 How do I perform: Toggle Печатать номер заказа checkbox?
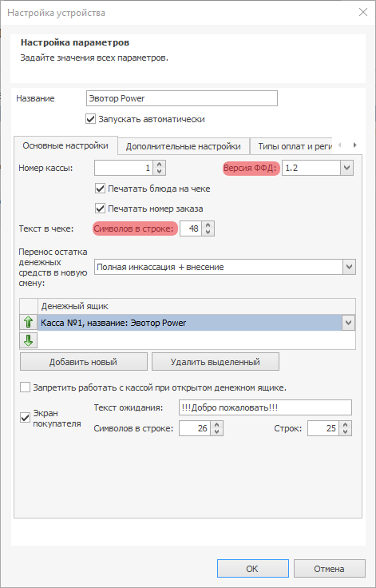click(x=100, y=209)
